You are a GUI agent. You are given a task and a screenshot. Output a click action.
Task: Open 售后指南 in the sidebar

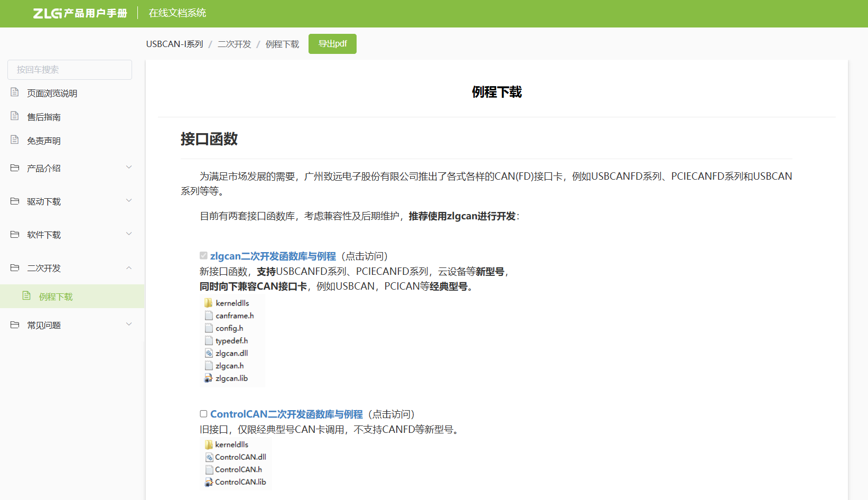[44, 117]
